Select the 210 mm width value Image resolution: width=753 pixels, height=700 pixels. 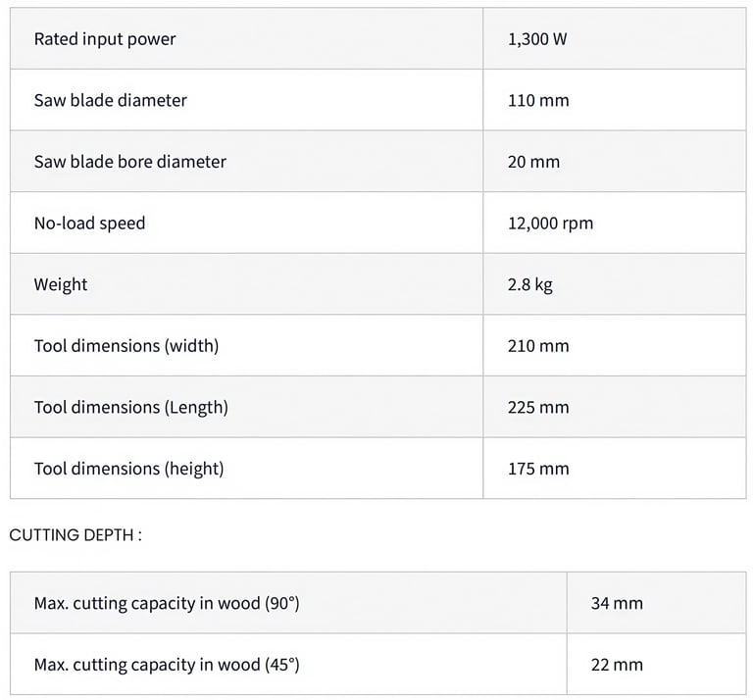coord(538,346)
